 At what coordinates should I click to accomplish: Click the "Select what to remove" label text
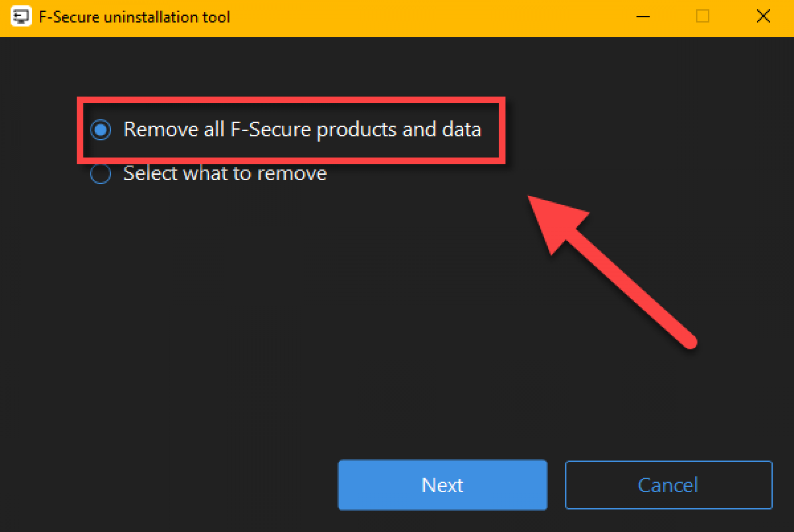(225, 173)
